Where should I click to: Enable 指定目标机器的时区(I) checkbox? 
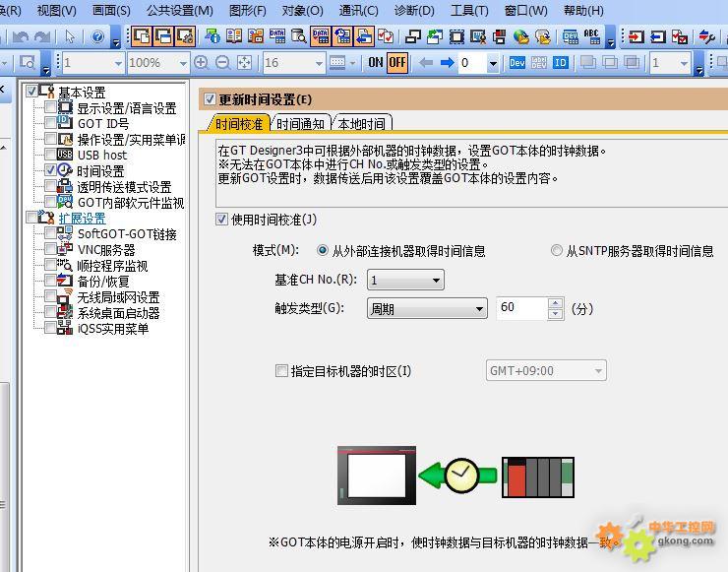(x=281, y=370)
